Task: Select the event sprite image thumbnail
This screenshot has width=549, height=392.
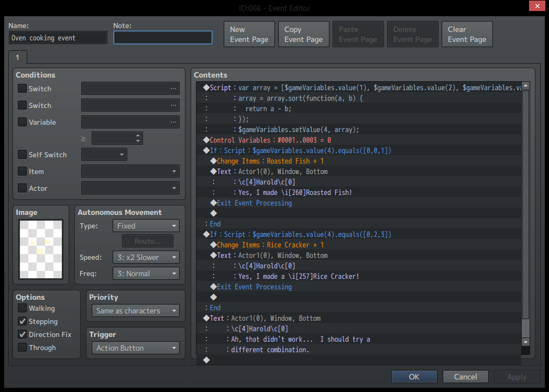Action: click(x=41, y=249)
